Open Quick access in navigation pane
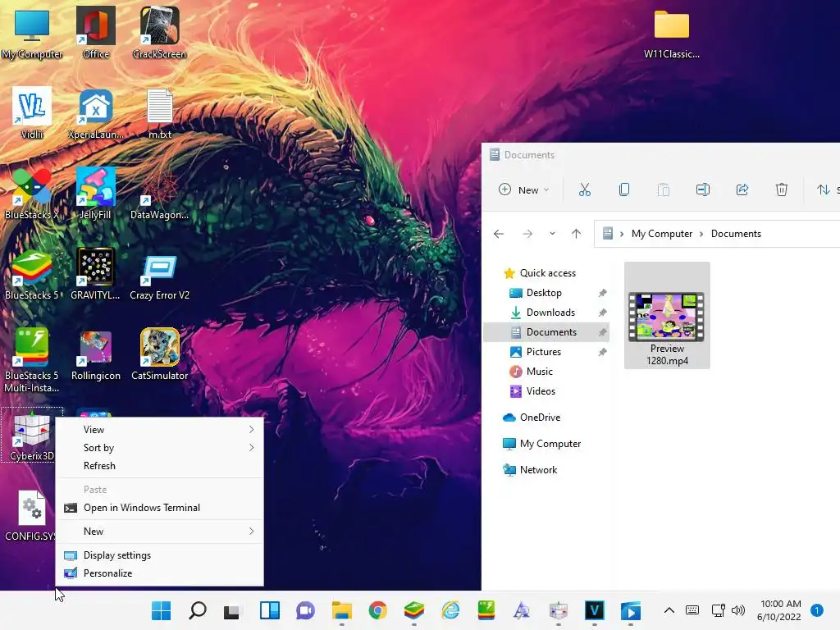The height and width of the screenshot is (630, 840). (547, 273)
